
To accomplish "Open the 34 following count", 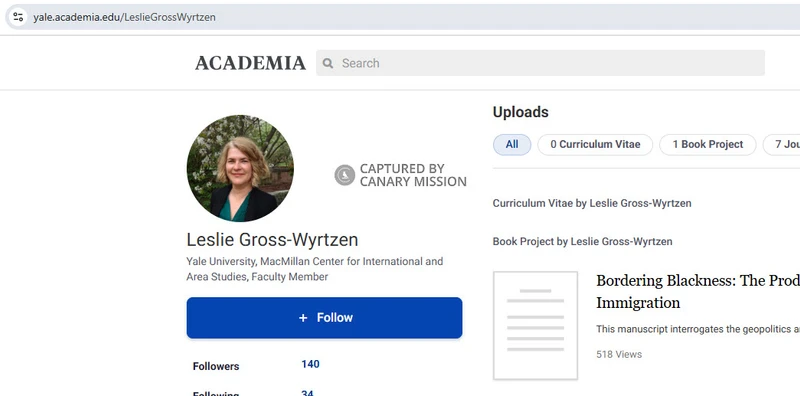I will point(307,393).
